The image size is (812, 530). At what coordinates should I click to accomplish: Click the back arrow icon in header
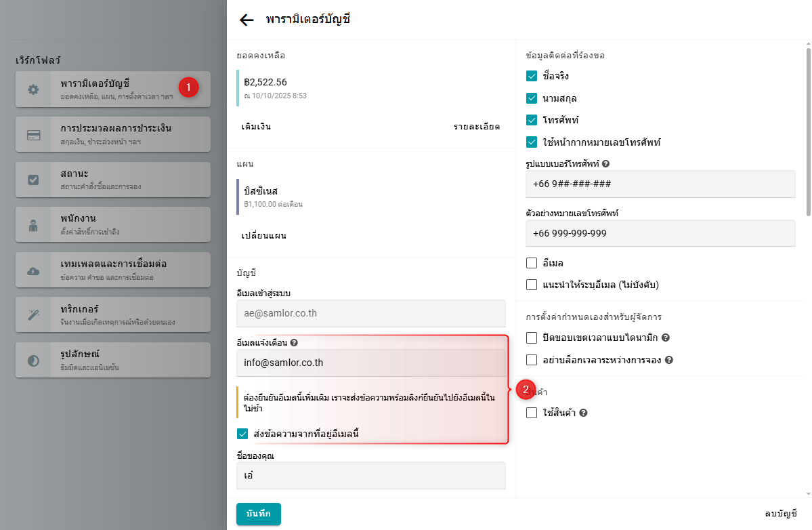(x=247, y=20)
